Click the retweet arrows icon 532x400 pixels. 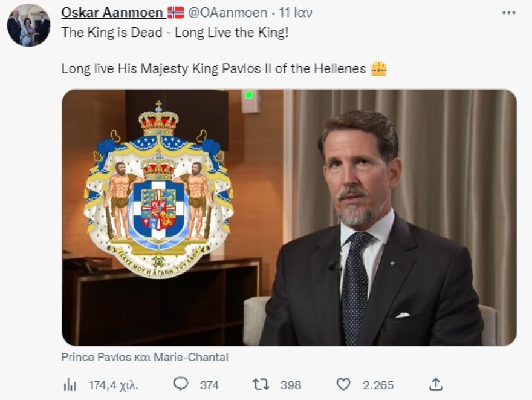pos(261,384)
